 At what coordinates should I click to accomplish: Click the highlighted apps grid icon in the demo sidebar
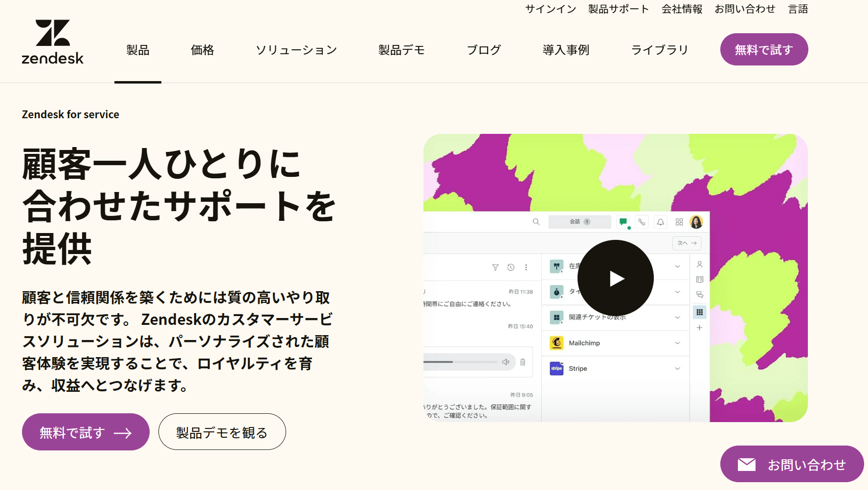coord(700,312)
